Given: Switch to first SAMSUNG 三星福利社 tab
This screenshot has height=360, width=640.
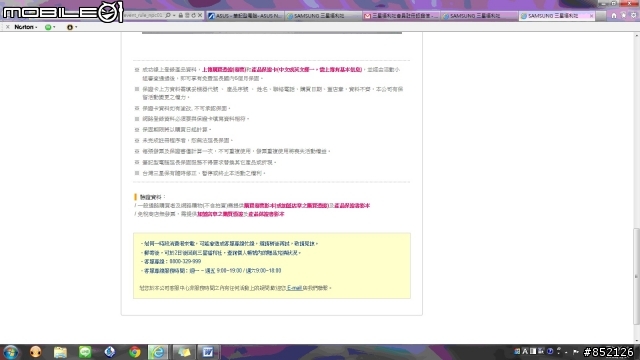Looking at the screenshot, I should 323,16.
